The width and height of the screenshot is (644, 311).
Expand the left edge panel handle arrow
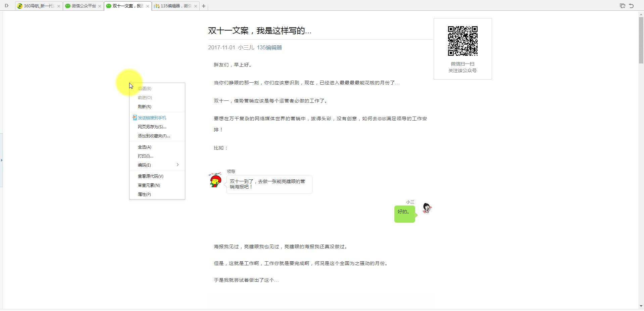(1, 160)
